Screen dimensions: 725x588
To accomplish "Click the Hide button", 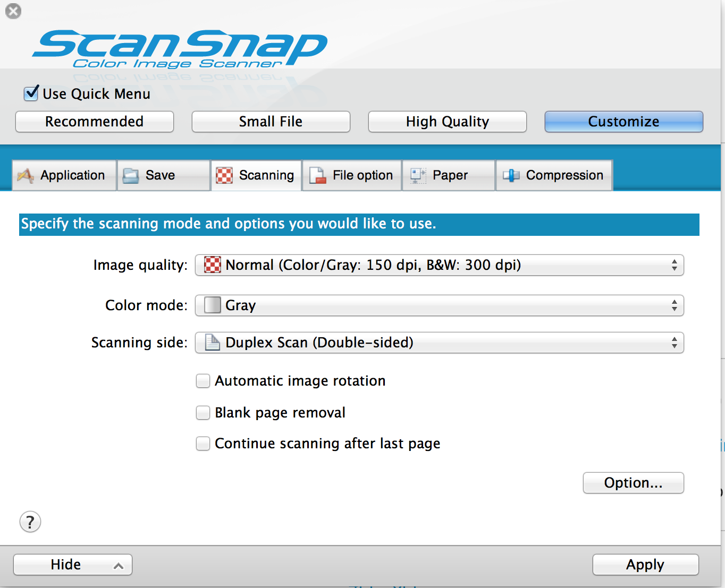I will (73, 565).
